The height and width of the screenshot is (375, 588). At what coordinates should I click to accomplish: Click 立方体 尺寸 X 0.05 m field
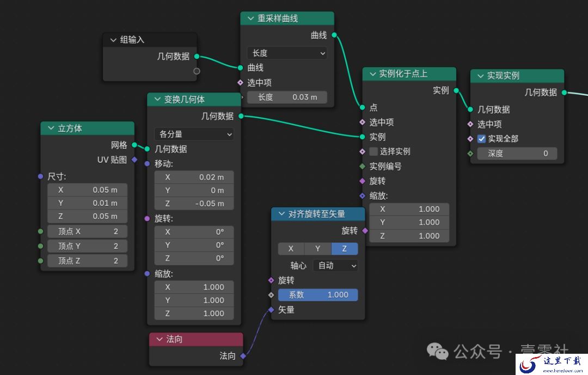pos(87,190)
